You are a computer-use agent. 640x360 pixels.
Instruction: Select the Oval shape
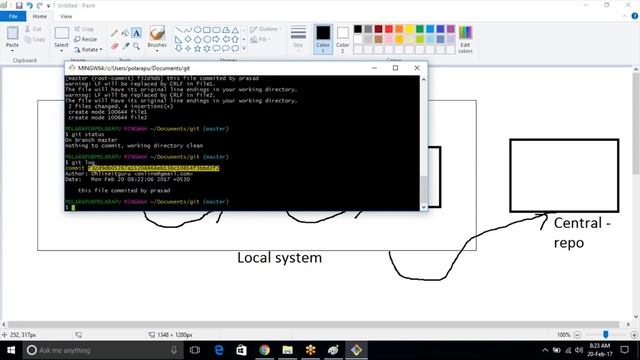tap(197, 30)
